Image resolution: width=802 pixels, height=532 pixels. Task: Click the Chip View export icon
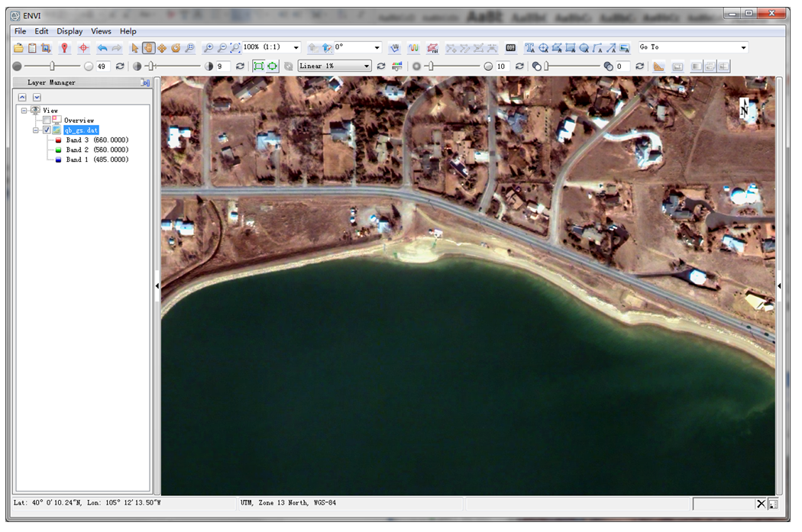pos(46,48)
